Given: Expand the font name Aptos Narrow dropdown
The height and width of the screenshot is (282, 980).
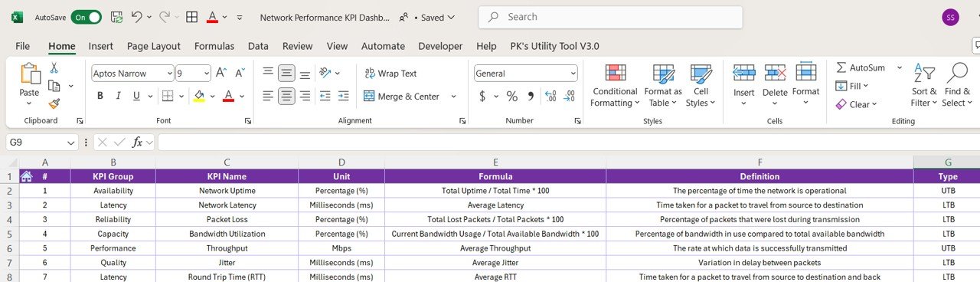Looking at the screenshot, I should [x=168, y=74].
